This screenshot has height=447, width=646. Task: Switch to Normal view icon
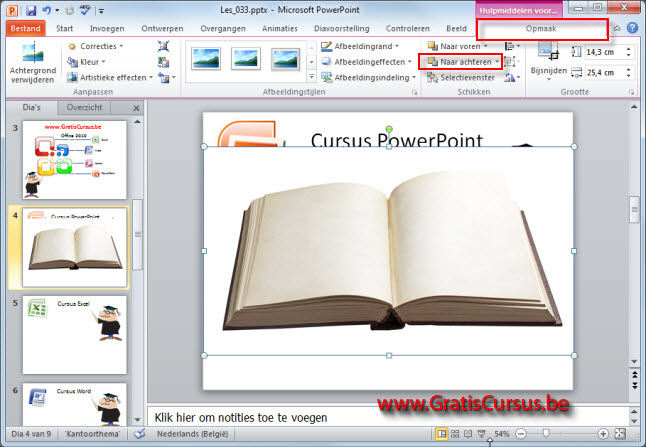pyautogui.click(x=442, y=434)
